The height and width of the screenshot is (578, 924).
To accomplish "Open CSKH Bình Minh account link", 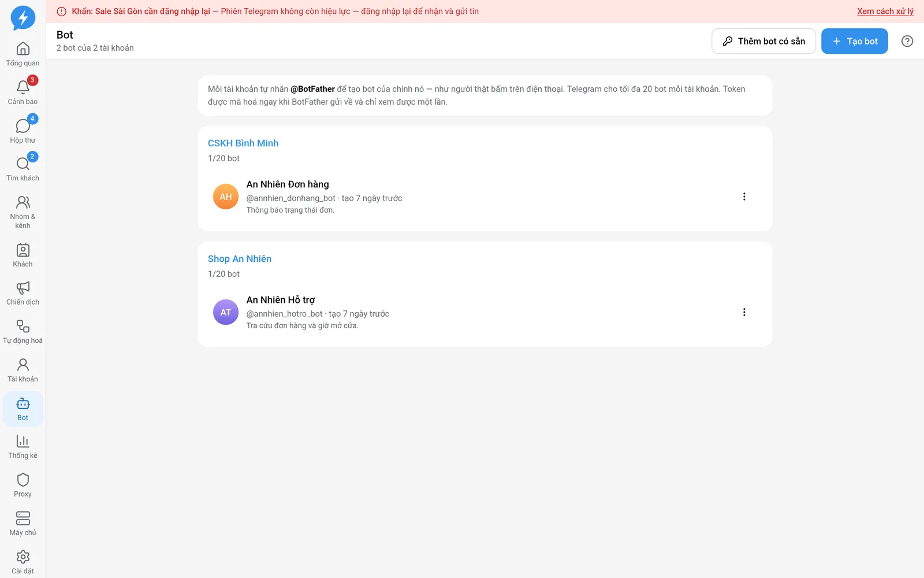I will coord(243,143).
